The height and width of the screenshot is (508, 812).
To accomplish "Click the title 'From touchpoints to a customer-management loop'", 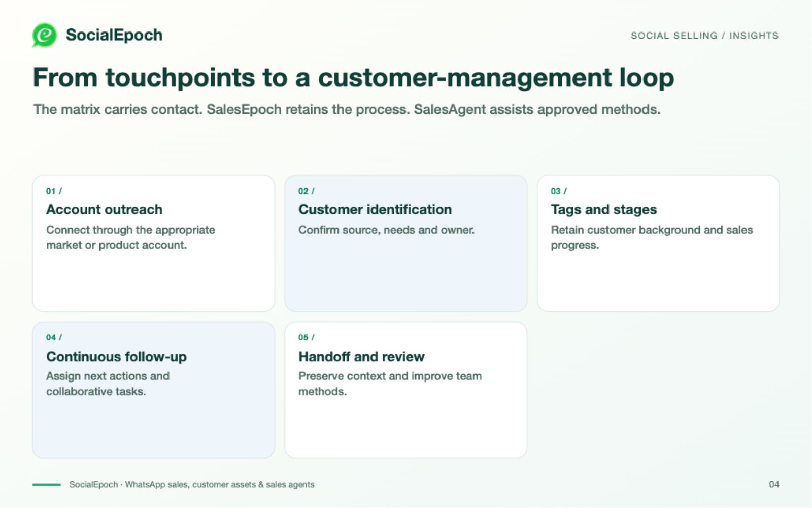I will tap(353, 78).
